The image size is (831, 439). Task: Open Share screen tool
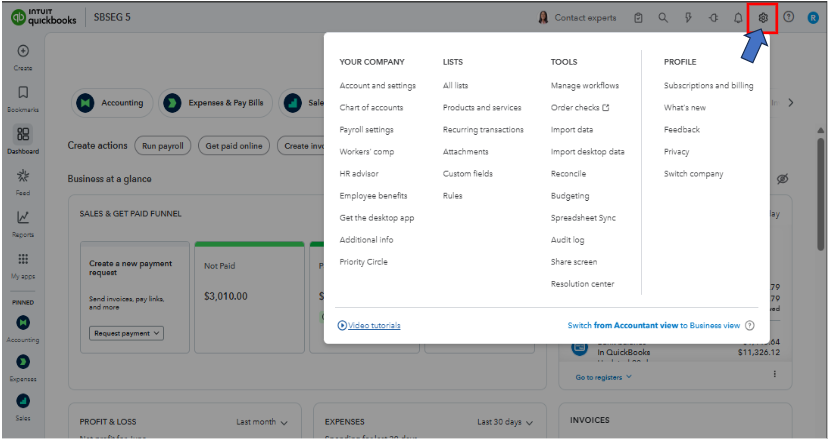click(573, 262)
